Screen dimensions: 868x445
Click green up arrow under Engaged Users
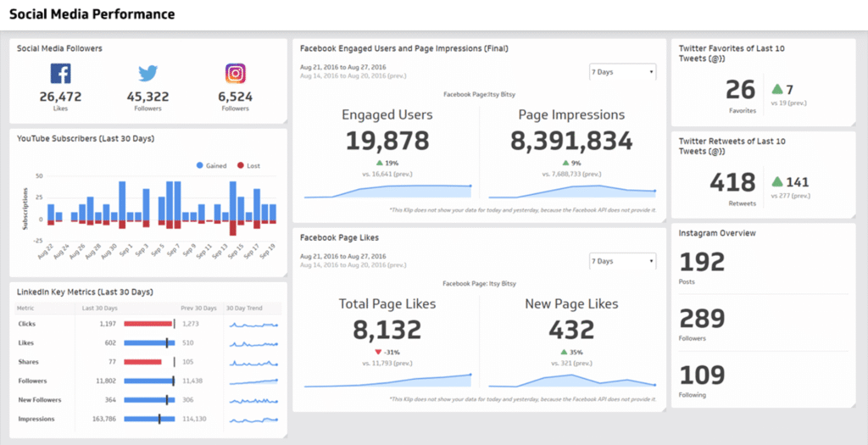[378, 163]
